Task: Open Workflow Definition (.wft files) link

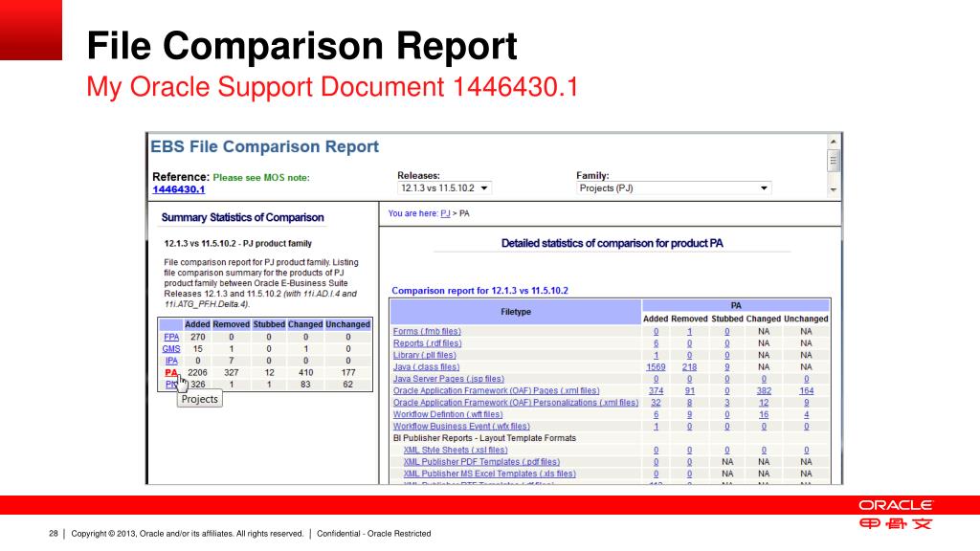Action: click(448, 414)
